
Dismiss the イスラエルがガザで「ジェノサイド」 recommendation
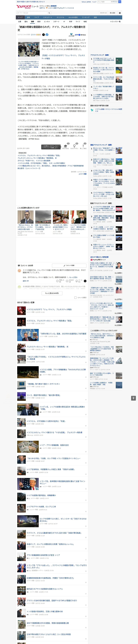(86, 314)
